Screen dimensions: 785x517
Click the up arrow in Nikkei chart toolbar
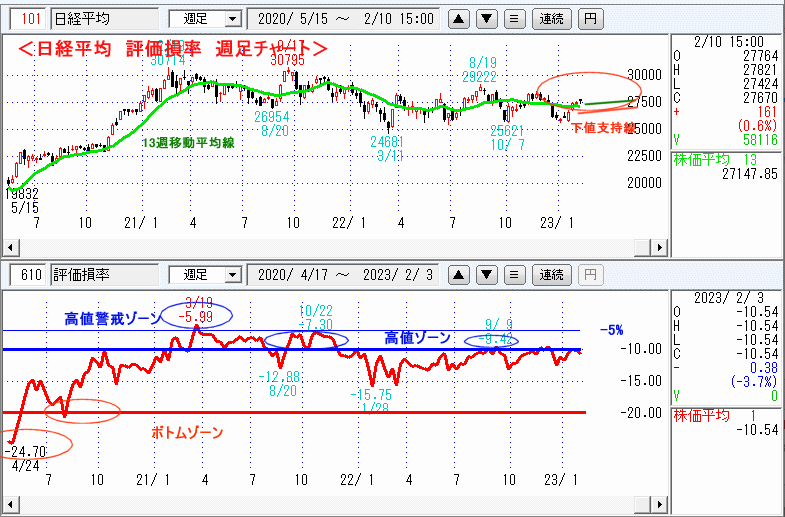[460, 19]
